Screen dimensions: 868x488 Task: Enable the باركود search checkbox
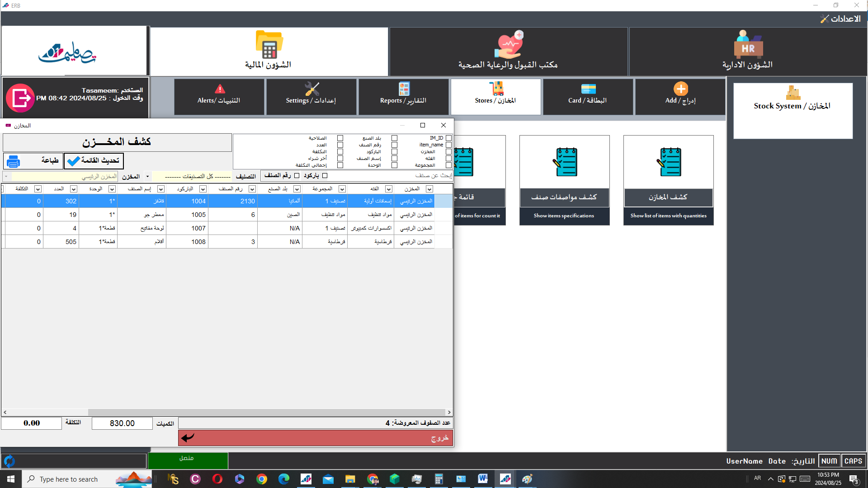tap(325, 176)
